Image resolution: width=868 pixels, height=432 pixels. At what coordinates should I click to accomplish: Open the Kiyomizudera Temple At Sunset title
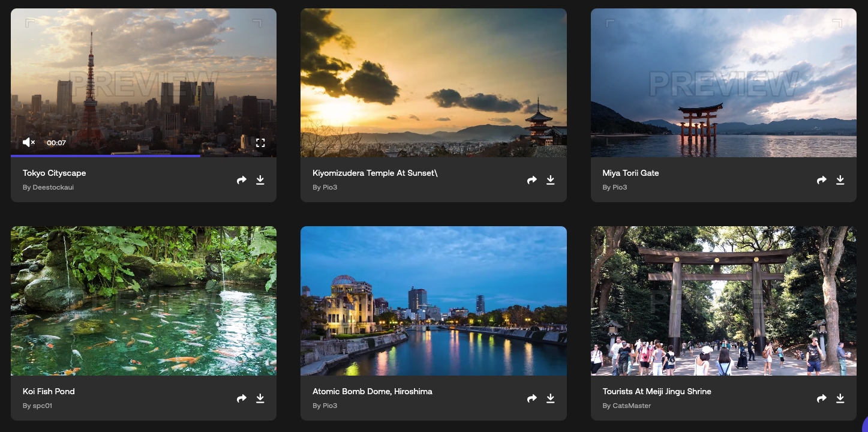click(x=376, y=173)
